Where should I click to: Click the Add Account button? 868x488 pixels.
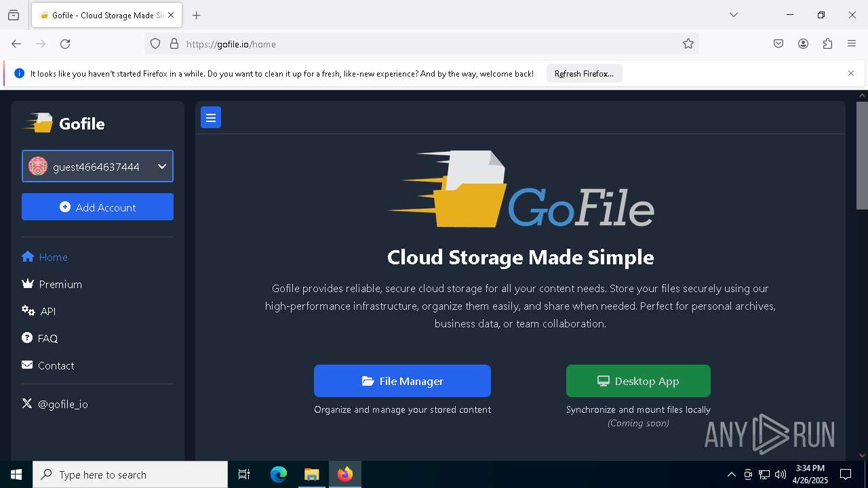(98, 207)
